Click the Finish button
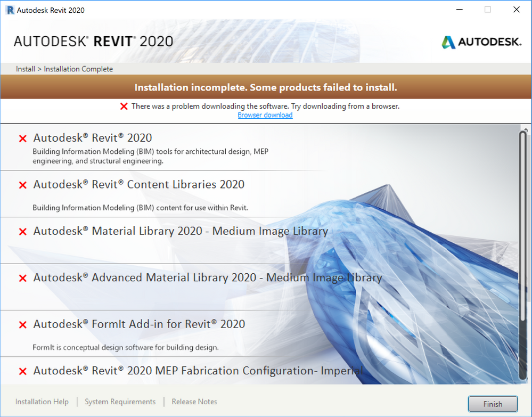 tap(493, 404)
